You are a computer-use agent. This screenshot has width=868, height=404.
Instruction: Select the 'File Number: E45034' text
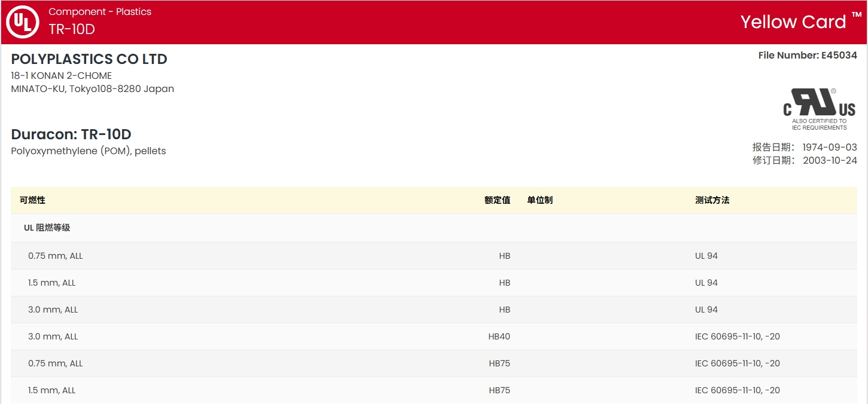tap(808, 56)
